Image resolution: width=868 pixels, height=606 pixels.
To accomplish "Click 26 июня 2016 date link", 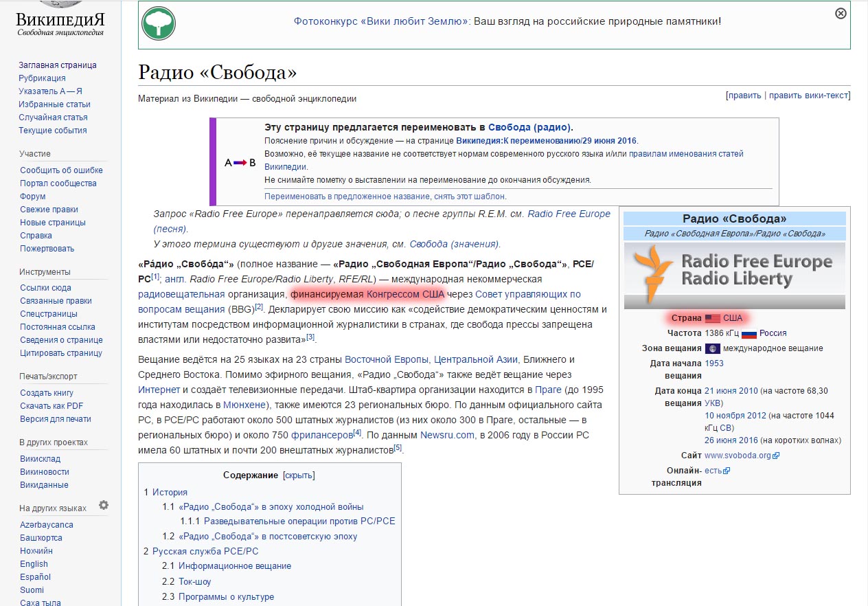I will tap(731, 440).
